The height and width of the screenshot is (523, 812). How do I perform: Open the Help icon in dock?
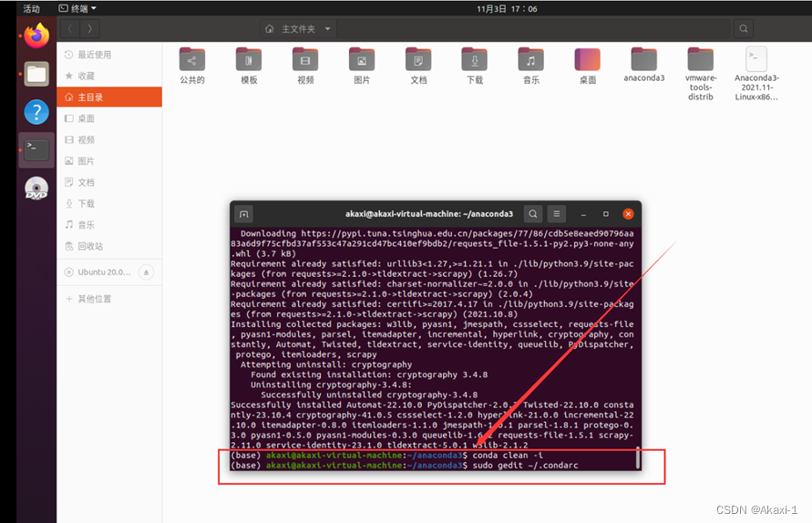[36, 112]
